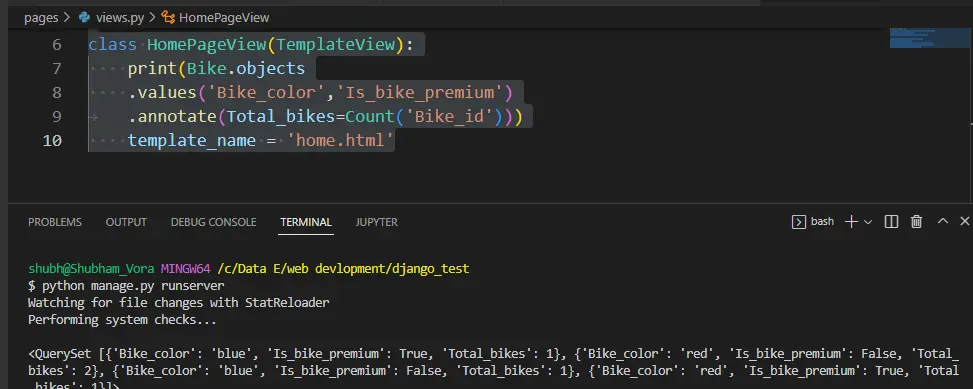Click the '<QuerySet' output text in terminal
This screenshot has height=389, width=973.
click(61, 354)
